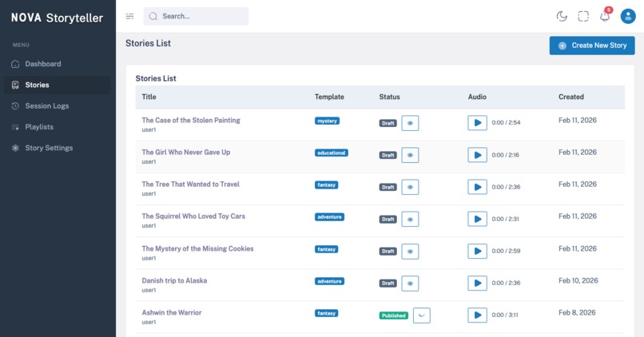The height and width of the screenshot is (337, 644).
Task: Open Ashwin the Warrior story
Action: 172,313
